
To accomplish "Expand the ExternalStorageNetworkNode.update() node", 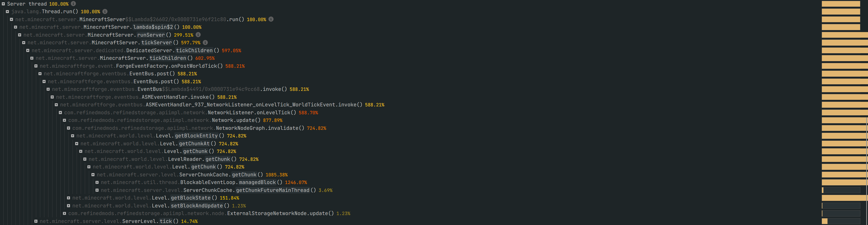I will (x=64, y=214).
